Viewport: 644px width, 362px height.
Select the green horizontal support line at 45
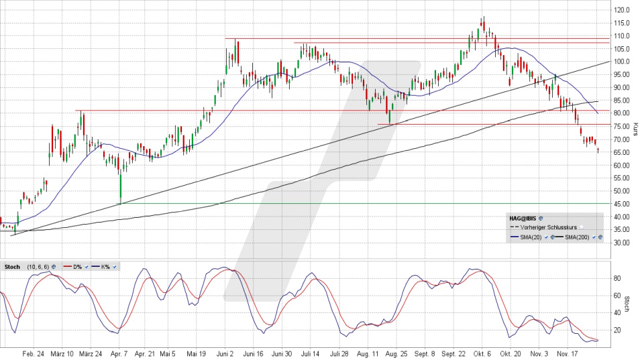click(335, 203)
